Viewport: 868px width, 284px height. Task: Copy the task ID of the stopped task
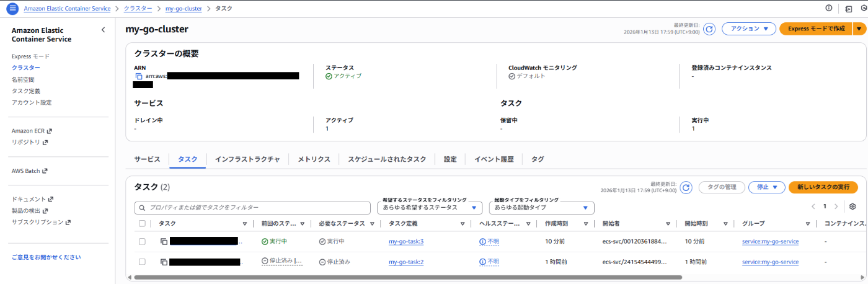(164, 262)
